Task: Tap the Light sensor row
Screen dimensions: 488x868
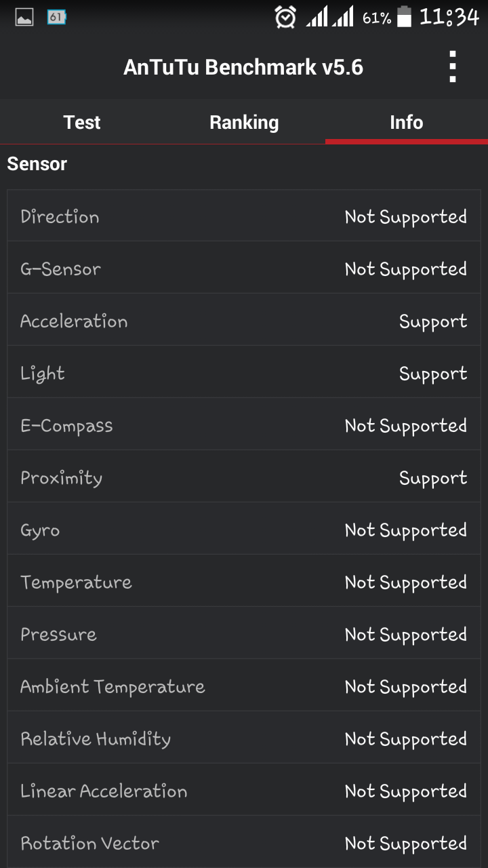Action: pyautogui.click(x=244, y=372)
